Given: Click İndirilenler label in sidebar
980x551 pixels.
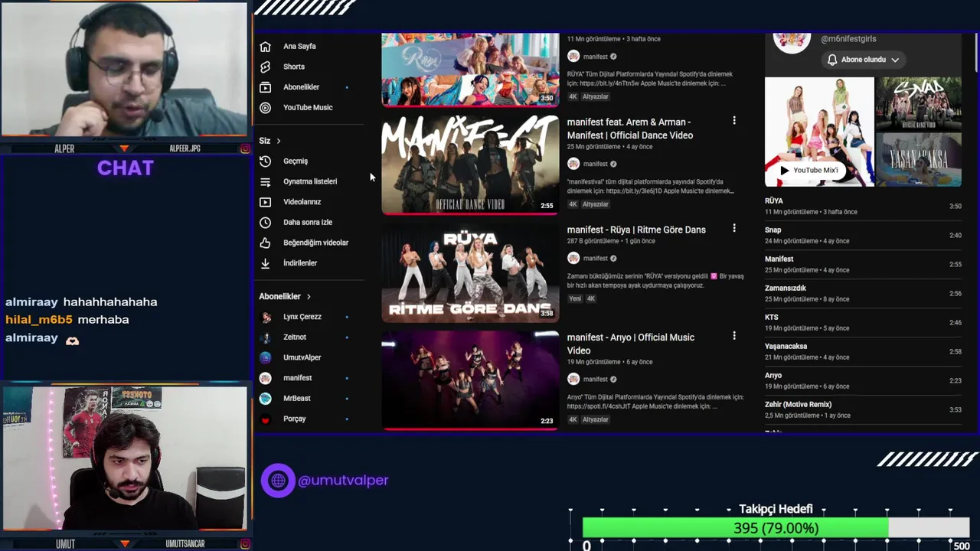Looking at the screenshot, I should [300, 263].
